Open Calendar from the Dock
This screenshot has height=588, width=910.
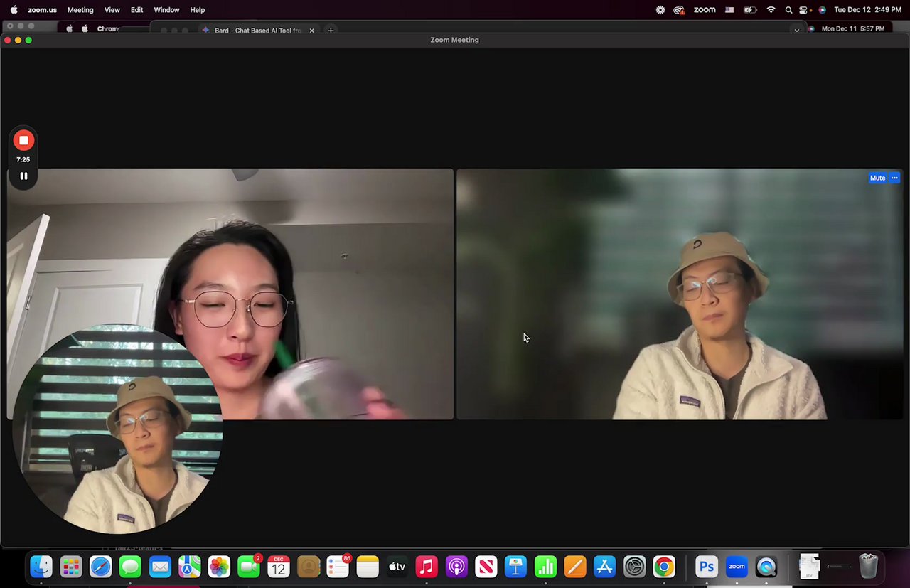(279, 567)
